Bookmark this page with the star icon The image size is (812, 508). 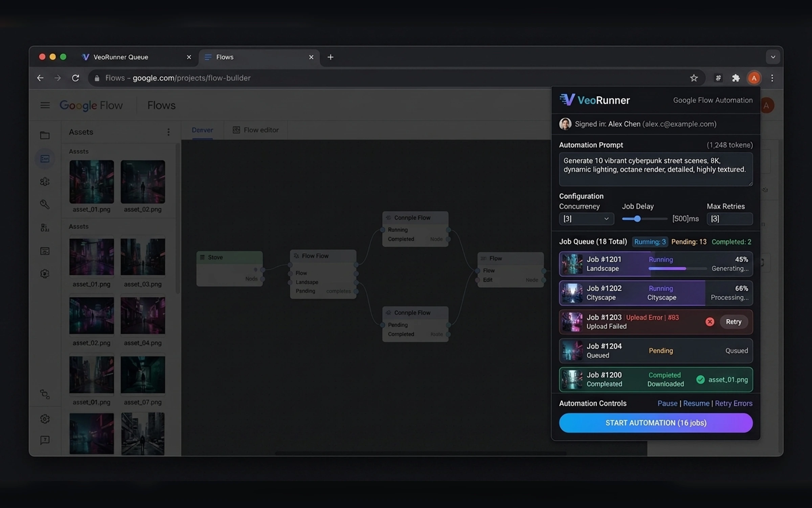click(694, 78)
